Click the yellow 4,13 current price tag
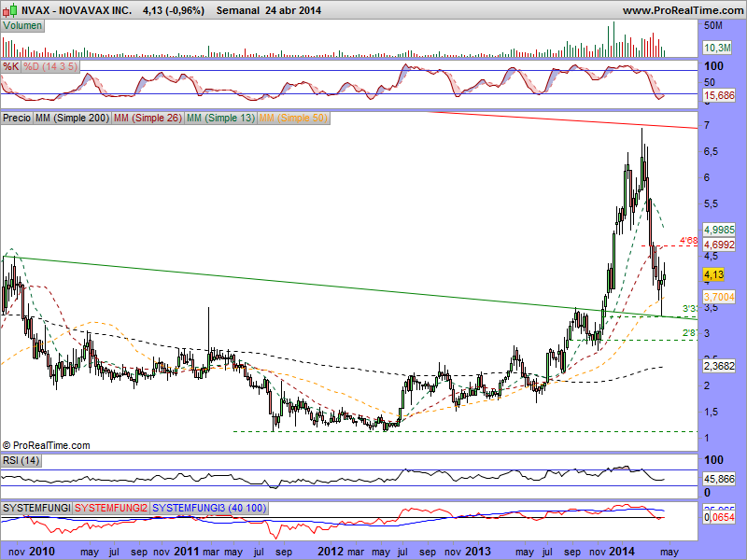 [x=713, y=274]
